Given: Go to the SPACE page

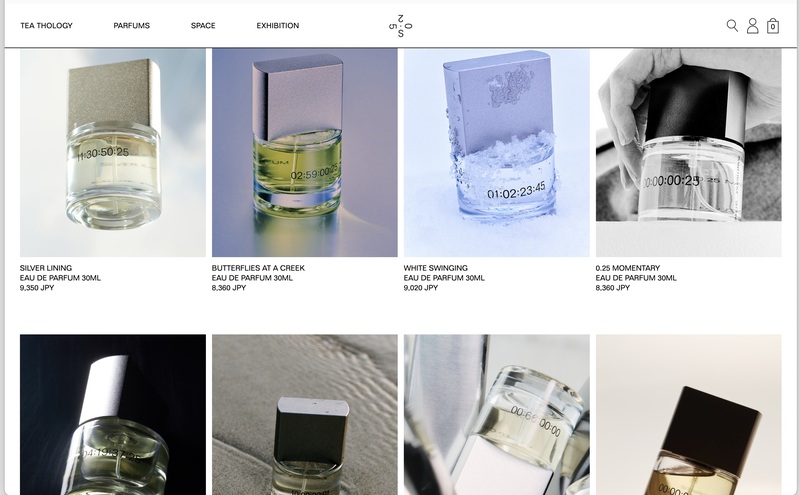Looking at the screenshot, I should click(203, 26).
